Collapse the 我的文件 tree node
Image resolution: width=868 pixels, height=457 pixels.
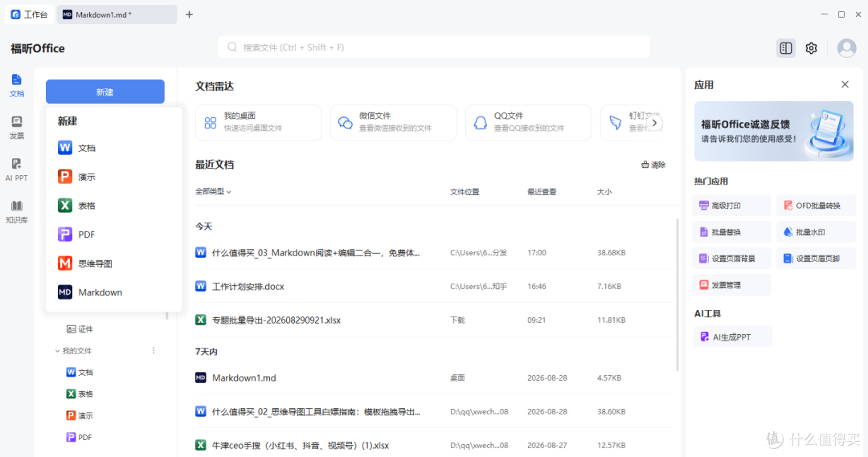coord(57,351)
